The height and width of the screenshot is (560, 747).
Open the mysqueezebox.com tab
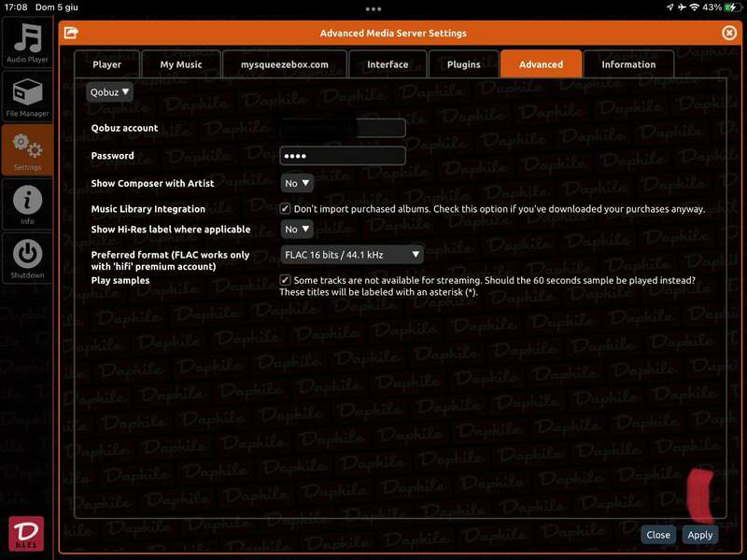point(284,64)
